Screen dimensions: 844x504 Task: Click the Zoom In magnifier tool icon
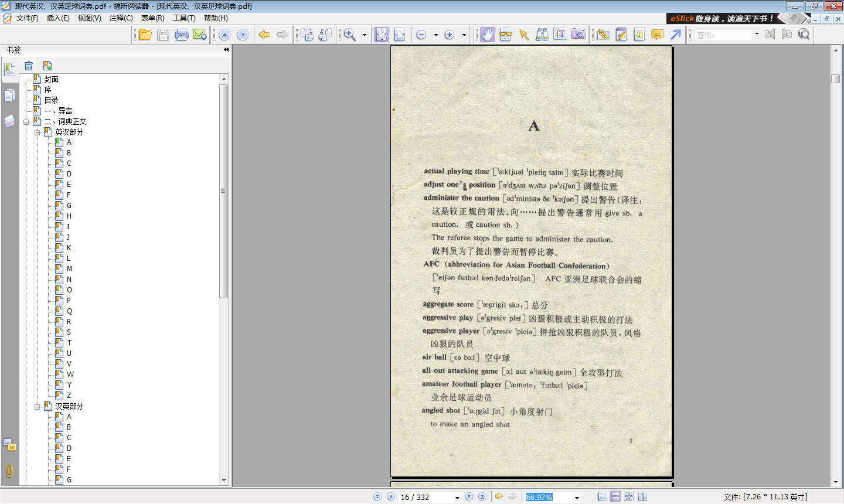[x=350, y=35]
